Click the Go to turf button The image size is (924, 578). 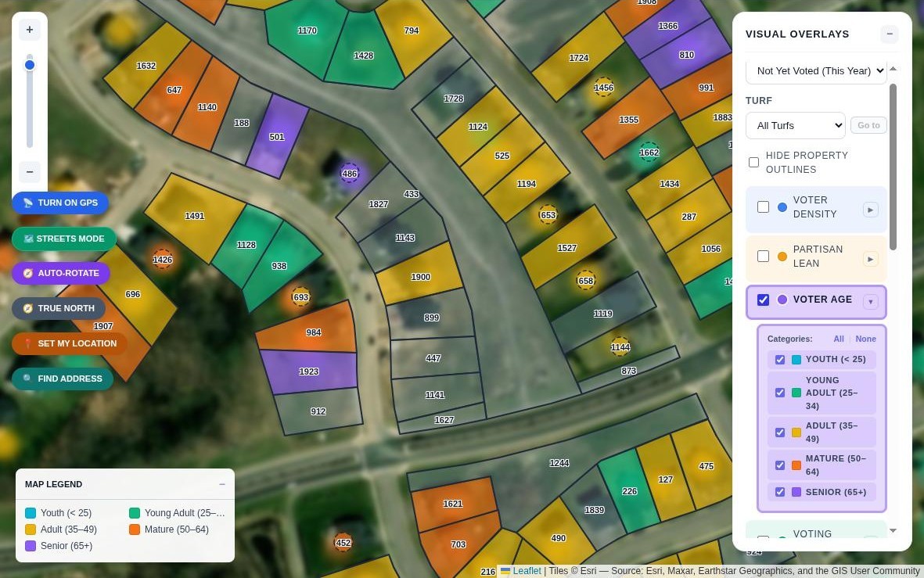(868, 125)
